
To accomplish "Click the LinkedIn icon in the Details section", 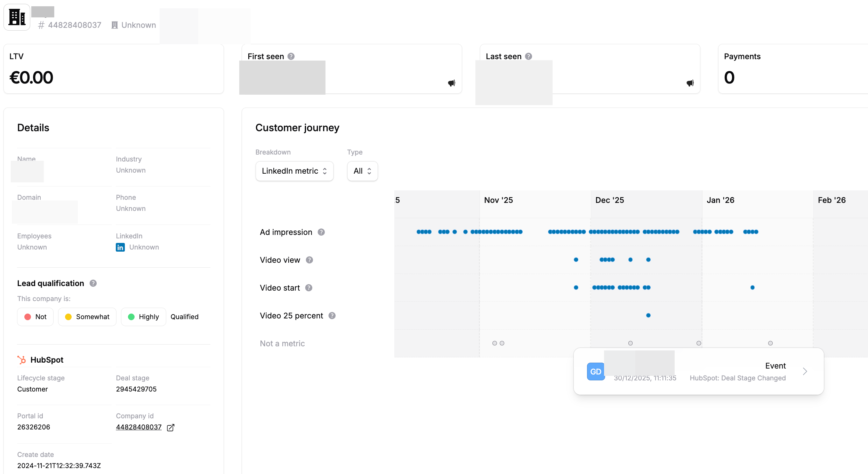I will click(120, 247).
